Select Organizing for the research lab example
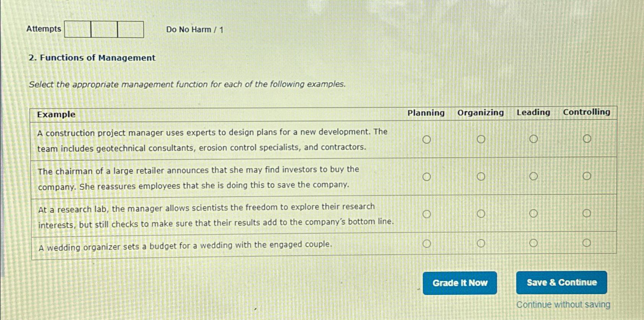Viewport: 644px width, 320px height. (x=482, y=213)
